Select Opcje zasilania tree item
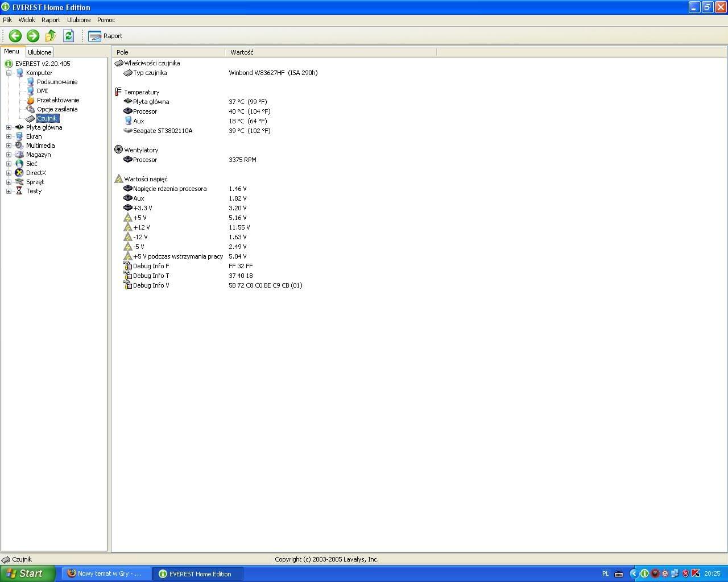The height and width of the screenshot is (582, 728). pyautogui.click(x=57, y=109)
